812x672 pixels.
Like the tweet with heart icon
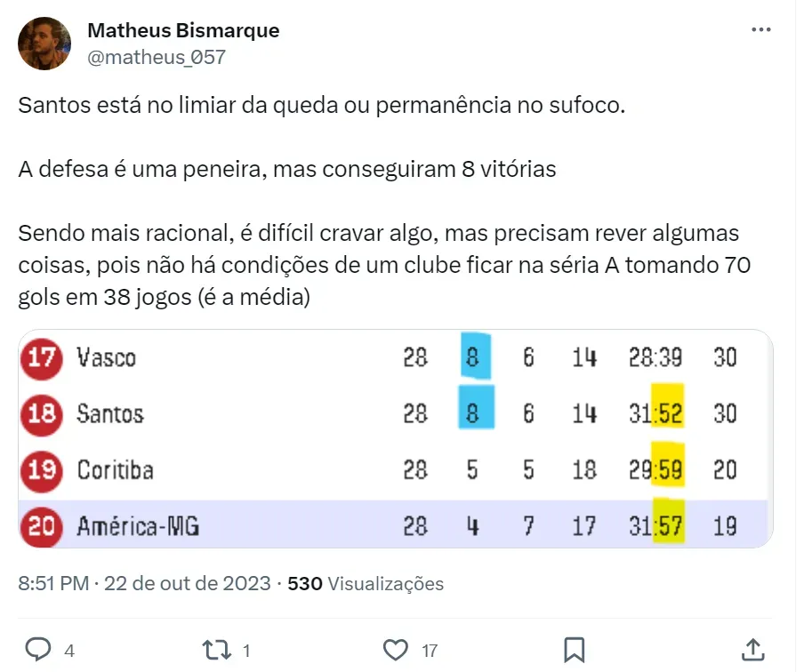[x=397, y=650]
